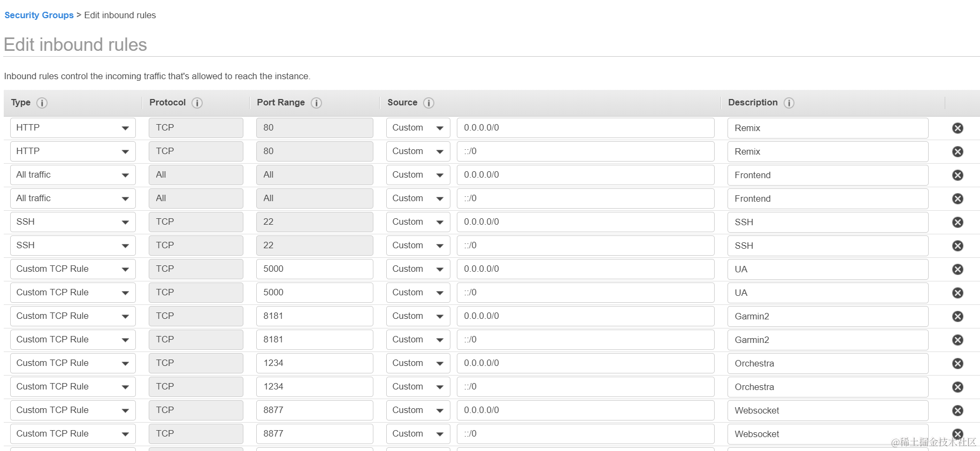Remove the port 5000 UA rule for ::/0
The height and width of the screenshot is (451, 980).
tap(958, 293)
